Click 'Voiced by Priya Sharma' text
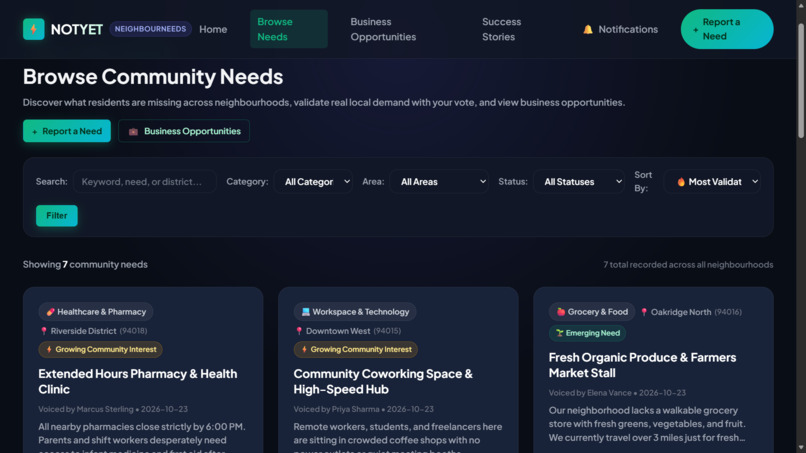The height and width of the screenshot is (453, 806). pos(337,409)
